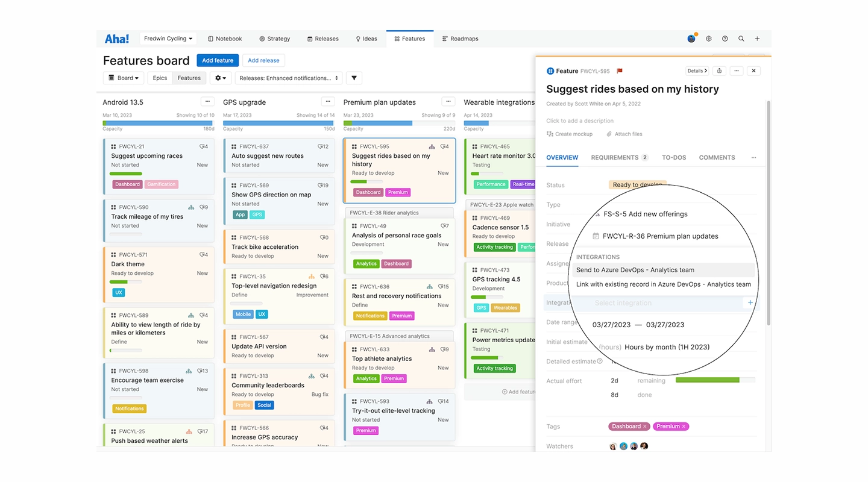Close the feature detail panel
The height and width of the screenshot is (482, 868).
[753, 71]
